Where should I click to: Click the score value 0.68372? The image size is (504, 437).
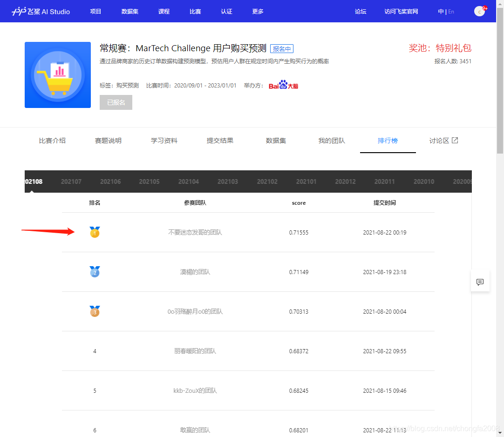pyautogui.click(x=299, y=351)
